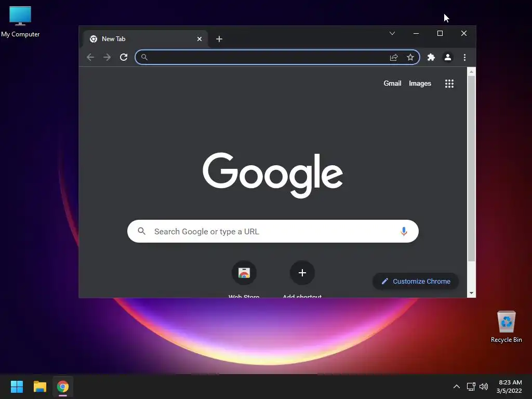The height and width of the screenshot is (399, 532).
Task: Select the New Tab tab
Action: (x=145, y=39)
